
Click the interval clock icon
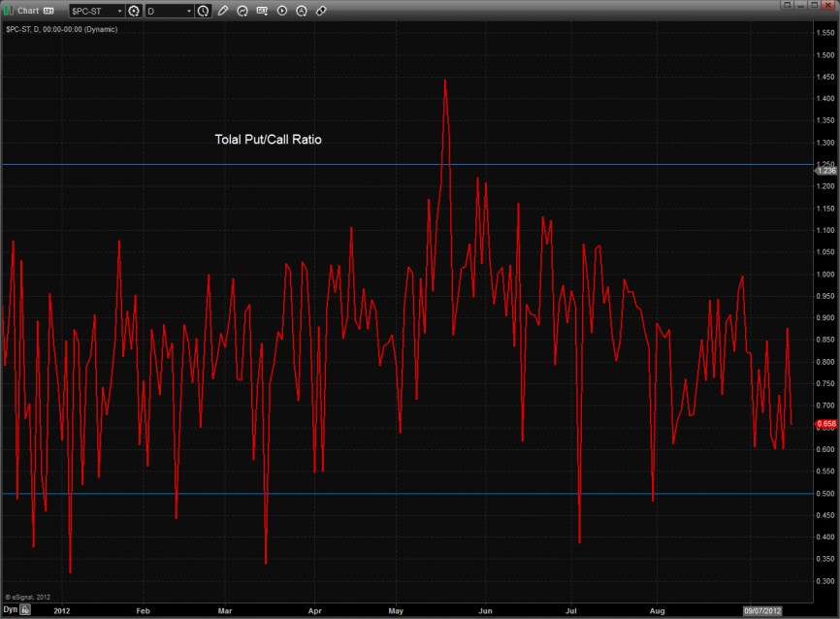click(203, 12)
